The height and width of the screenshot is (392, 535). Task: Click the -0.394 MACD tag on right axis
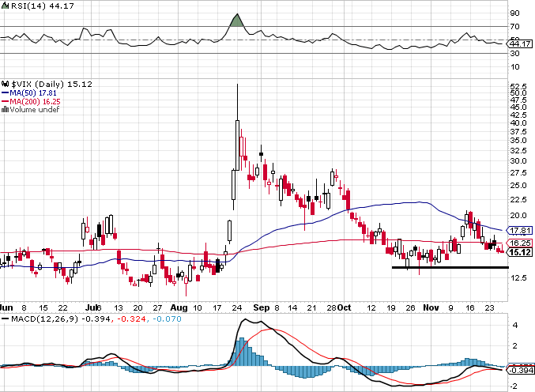(521, 370)
